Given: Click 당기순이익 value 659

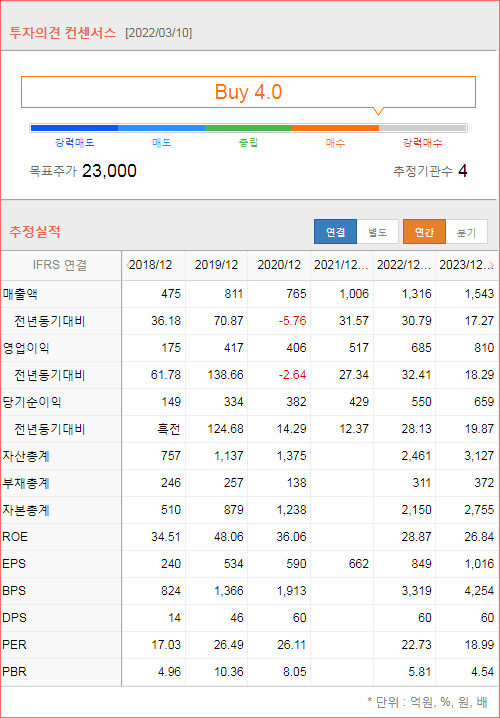Looking at the screenshot, I should (484, 402).
